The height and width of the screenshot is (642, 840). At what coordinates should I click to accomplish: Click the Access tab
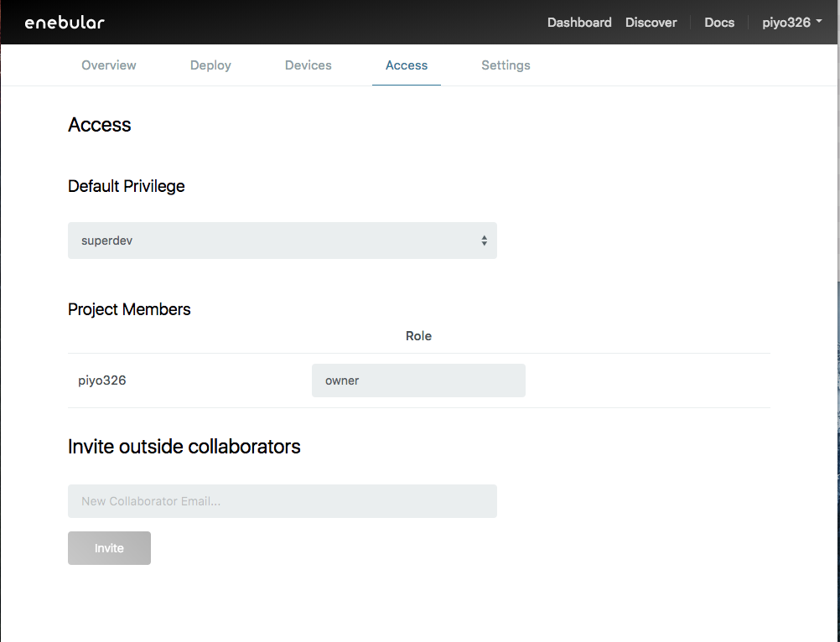[407, 65]
